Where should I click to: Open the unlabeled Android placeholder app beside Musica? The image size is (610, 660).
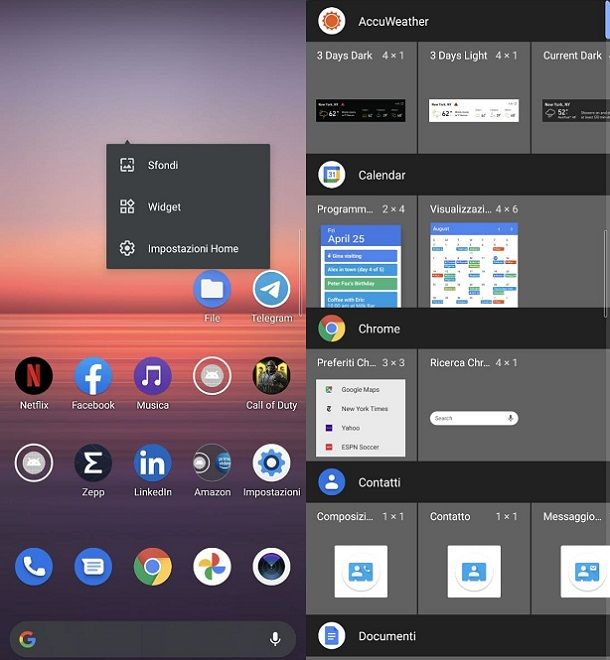(x=212, y=375)
